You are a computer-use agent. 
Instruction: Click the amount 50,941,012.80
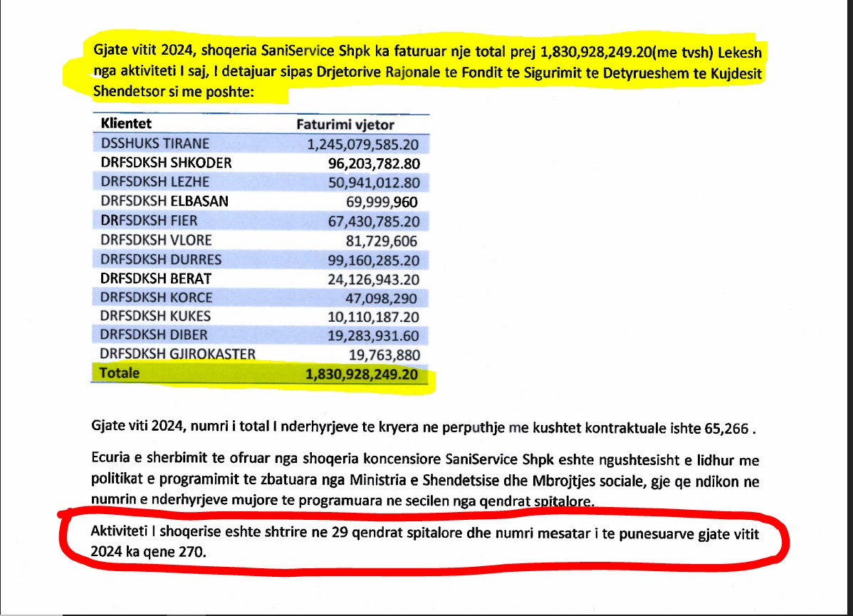click(374, 183)
